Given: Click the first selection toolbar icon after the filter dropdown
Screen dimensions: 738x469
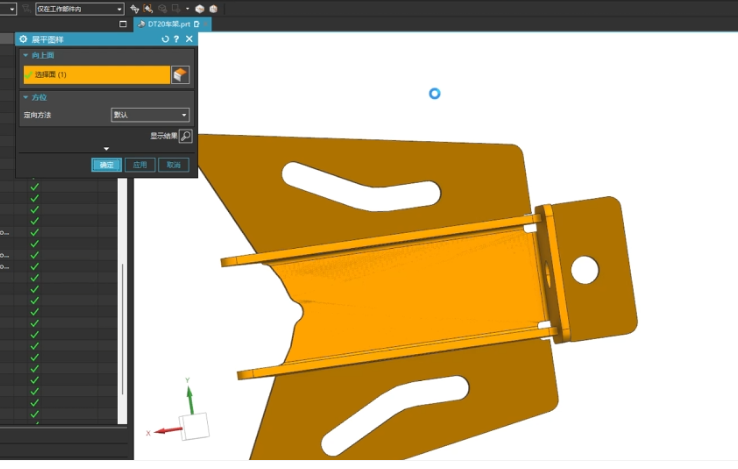Looking at the screenshot, I should tap(135, 8).
